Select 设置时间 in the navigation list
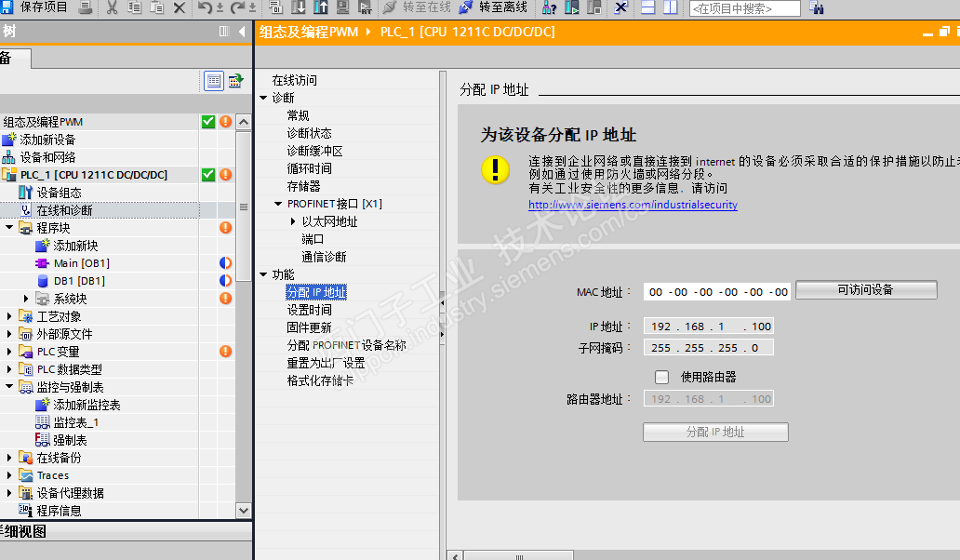 click(x=309, y=311)
